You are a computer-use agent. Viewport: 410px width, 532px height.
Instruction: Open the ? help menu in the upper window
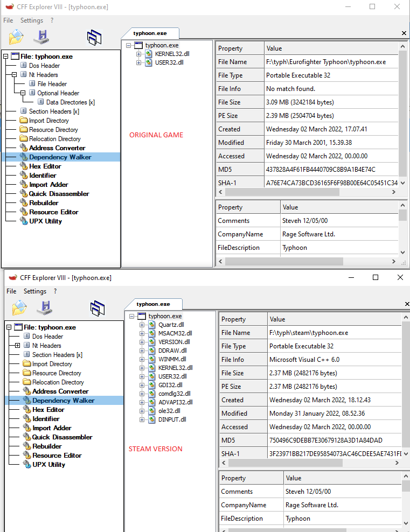click(x=52, y=20)
